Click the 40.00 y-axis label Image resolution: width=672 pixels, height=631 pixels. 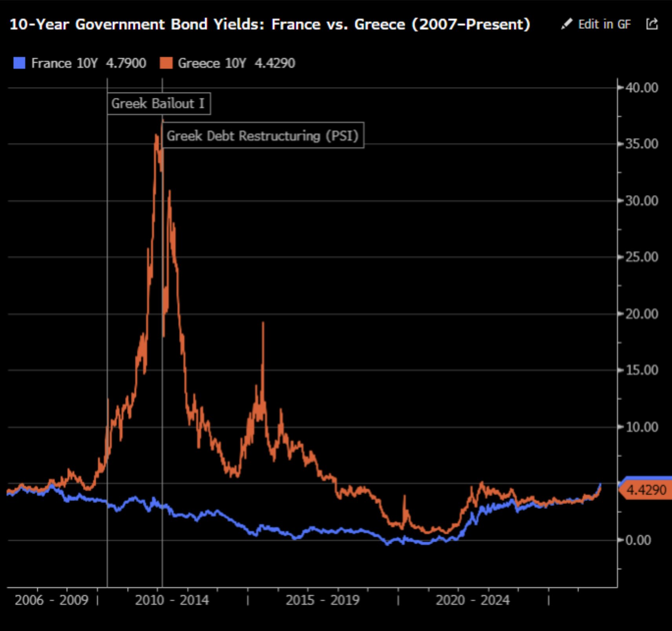[x=642, y=88]
